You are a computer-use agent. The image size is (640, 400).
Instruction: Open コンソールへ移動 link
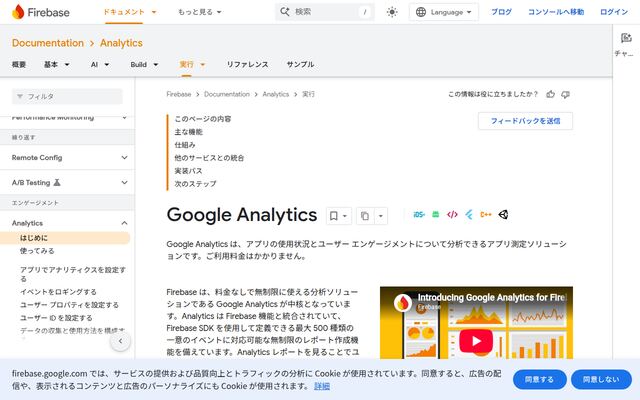click(556, 12)
